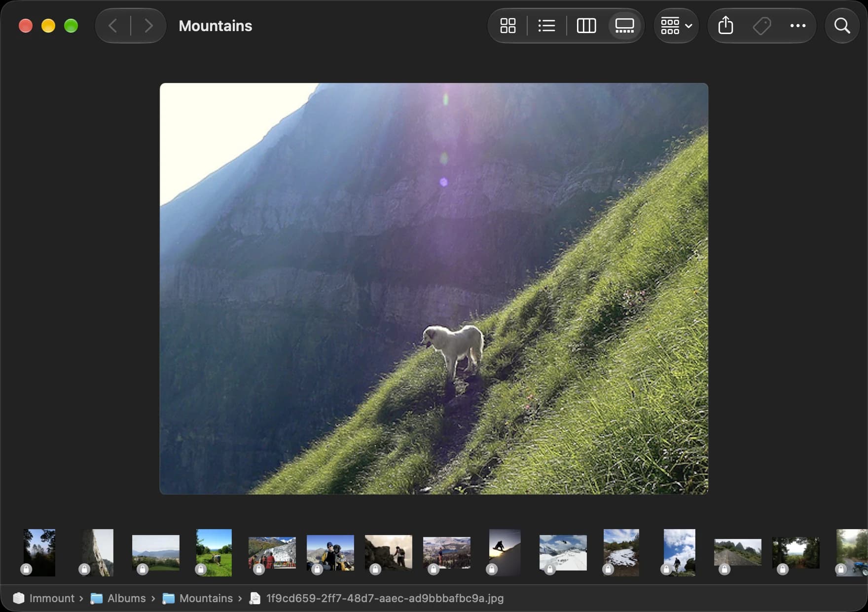Select the snowy mountain peaks thumbnail
The image size is (868, 612).
tap(563, 553)
